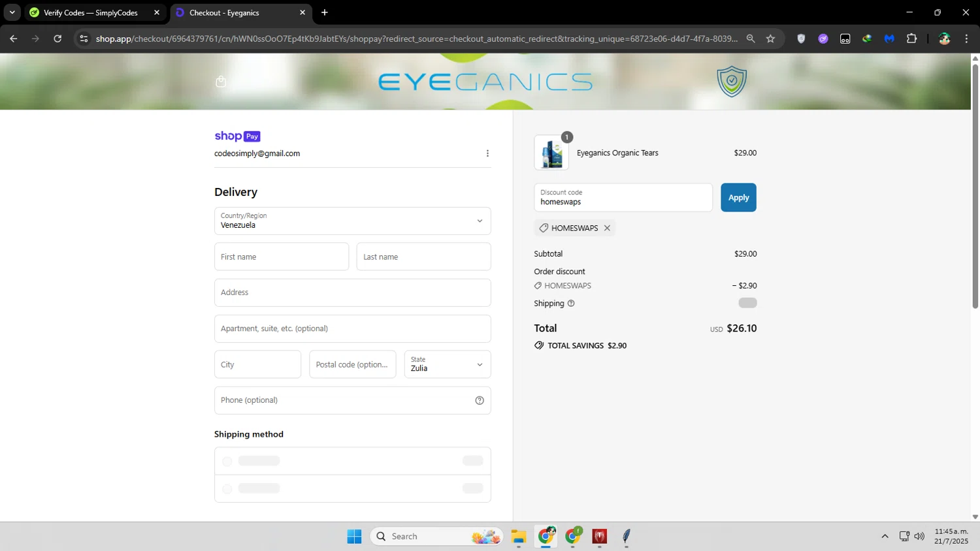Open a new browser tab
This screenshot has width=980, height=551.
tap(325, 12)
